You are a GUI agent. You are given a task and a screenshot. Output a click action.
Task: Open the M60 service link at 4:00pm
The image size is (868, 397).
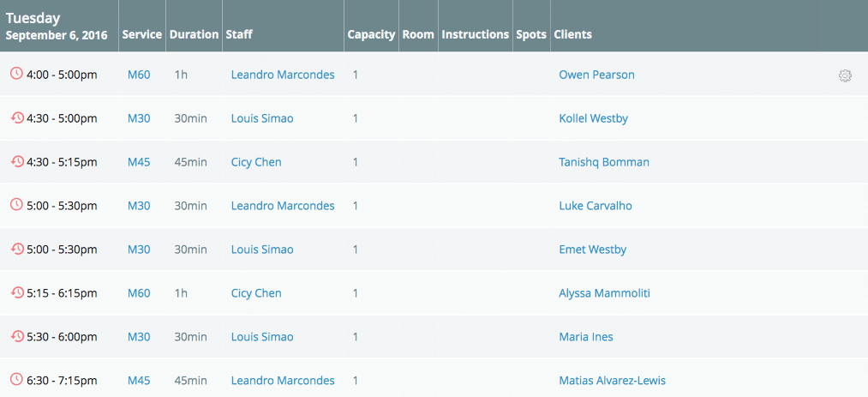139,75
